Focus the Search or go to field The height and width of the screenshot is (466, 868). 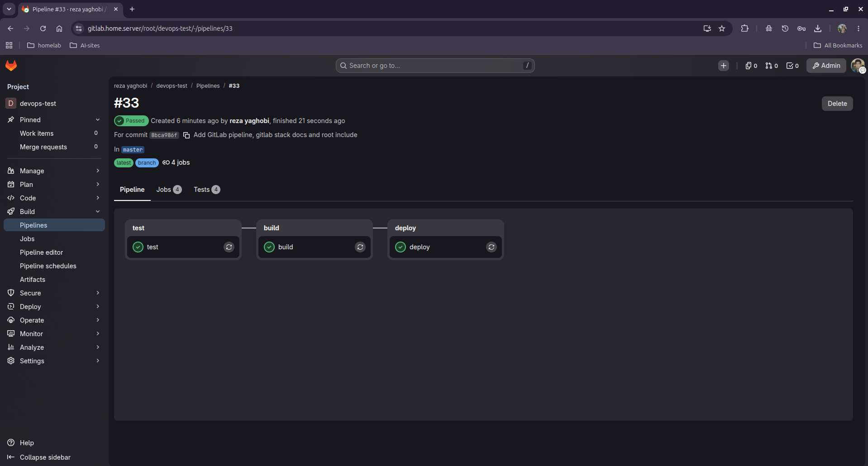pos(435,66)
